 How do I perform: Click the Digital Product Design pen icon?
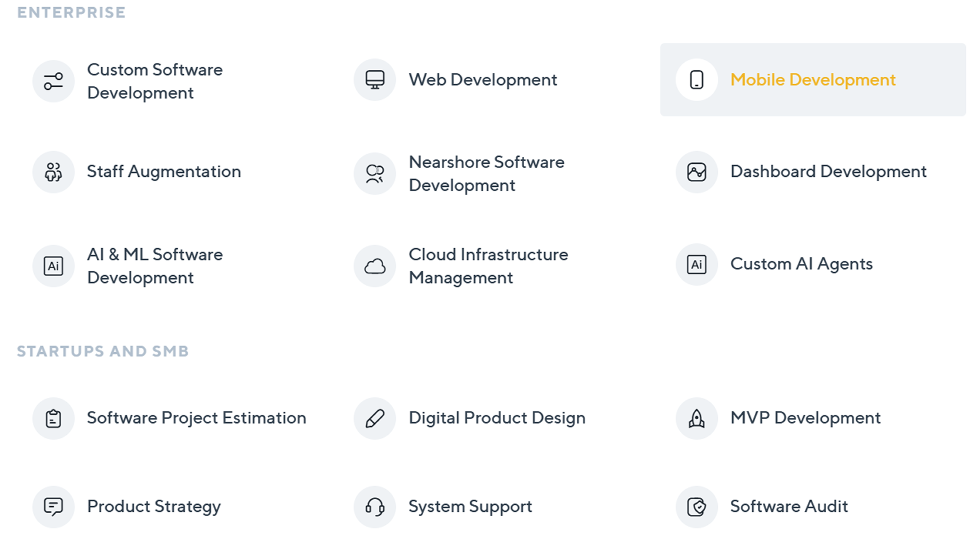point(374,418)
